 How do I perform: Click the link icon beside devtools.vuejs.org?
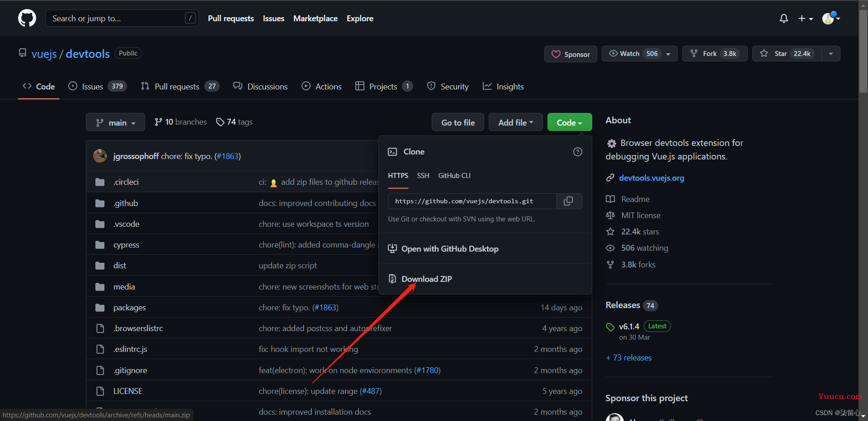(610, 178)
